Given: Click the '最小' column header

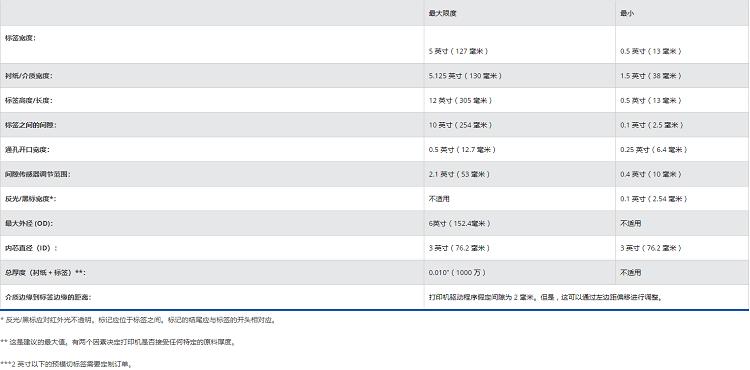Looking at the screenshot, I should coord(627,13).
